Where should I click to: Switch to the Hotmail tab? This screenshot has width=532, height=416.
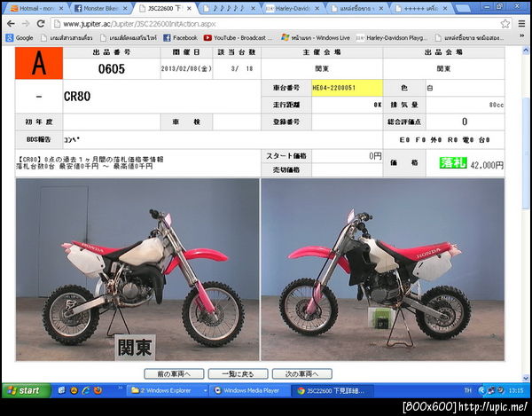point(36,9)
